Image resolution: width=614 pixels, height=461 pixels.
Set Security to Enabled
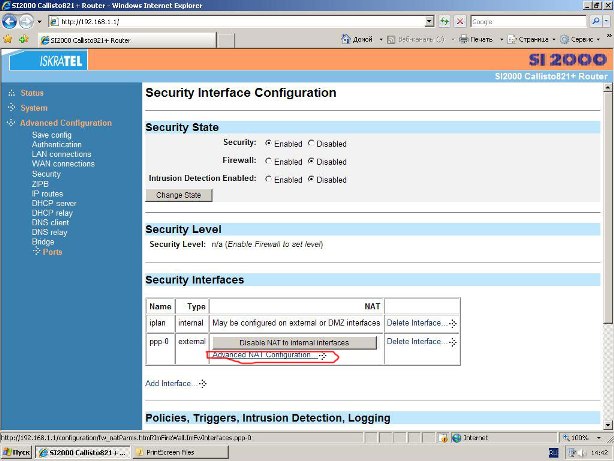click(x=268, y=143)
